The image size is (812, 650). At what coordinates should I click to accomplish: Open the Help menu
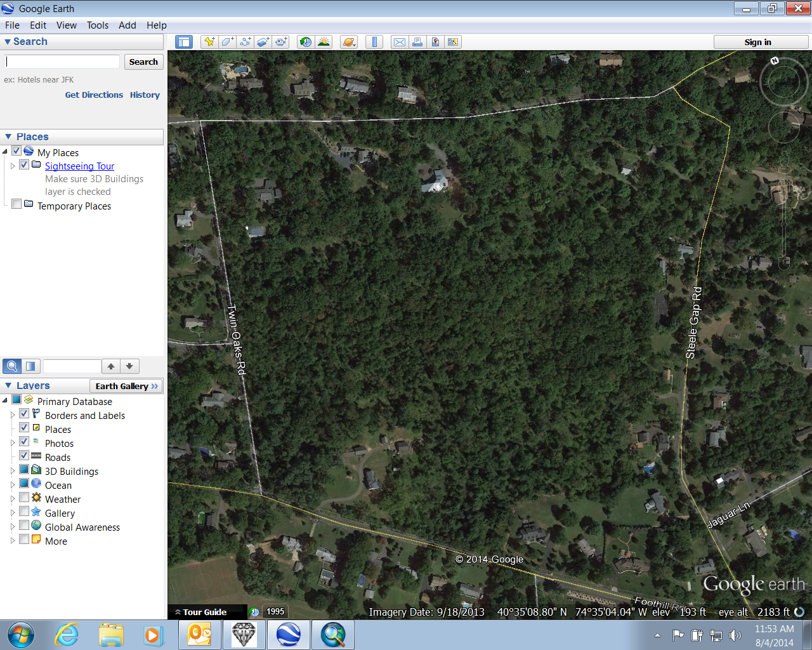click(x=157, y=25)
